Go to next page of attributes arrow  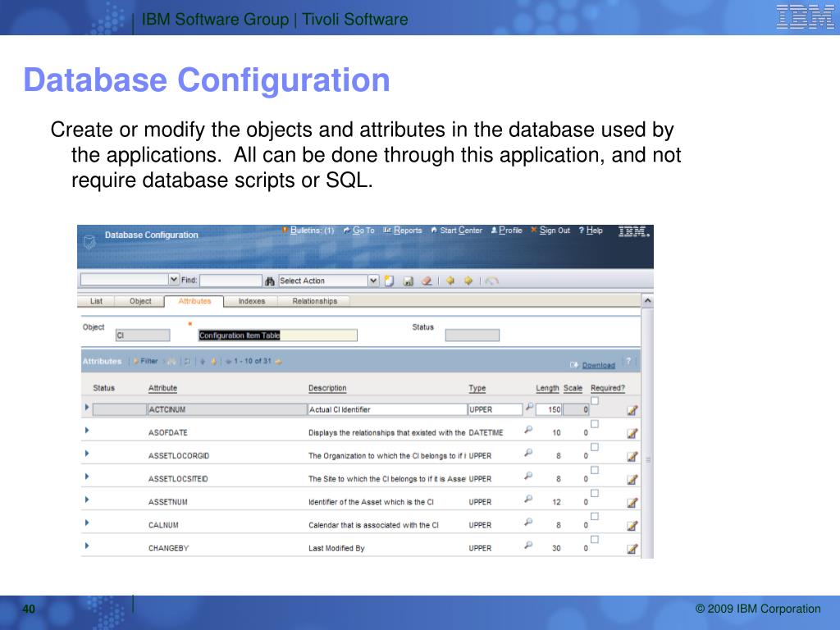(278, 362)
